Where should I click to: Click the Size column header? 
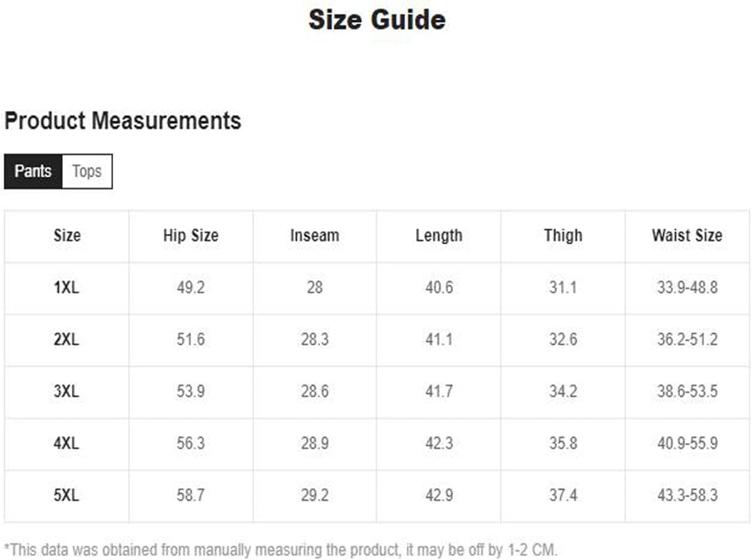(x=67, y=236)
